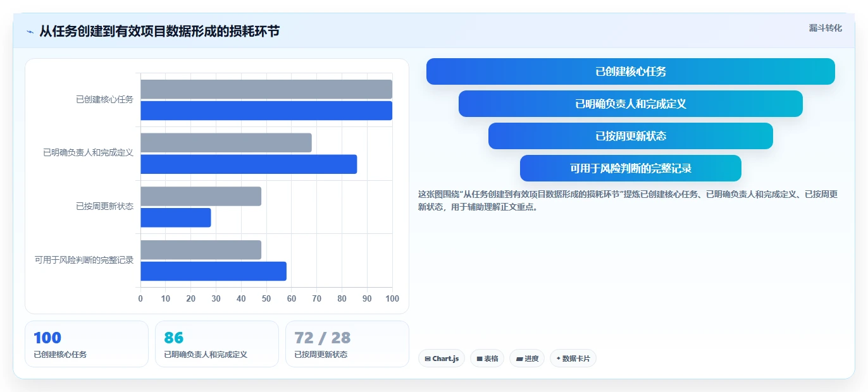Click the 进度 tag chip
Screen dimensions: 868x392
click(x=527, y=358)
